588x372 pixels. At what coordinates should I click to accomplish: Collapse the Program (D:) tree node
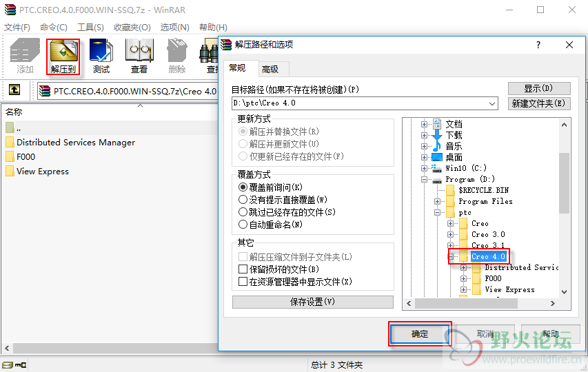pyautogui.click(x=424, y=179)
